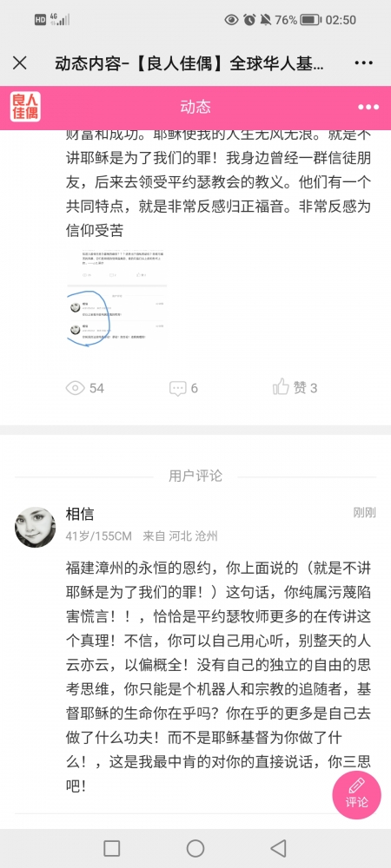This screenshot has height=868, width=391.
Task: Tap the Android circle home button
Action: tap(195, 848)
